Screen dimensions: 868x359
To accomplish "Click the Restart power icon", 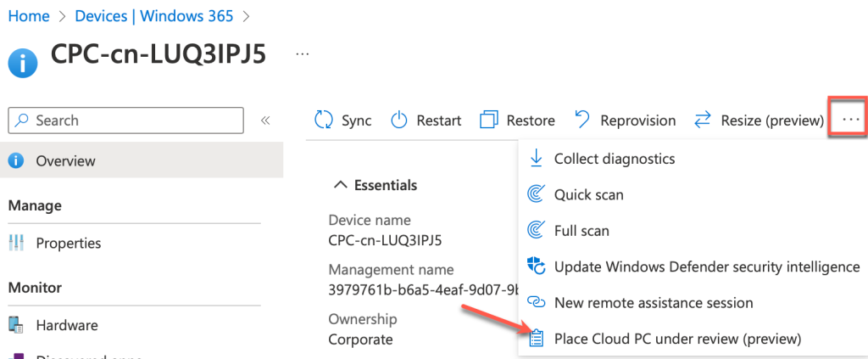I will 399,121.
